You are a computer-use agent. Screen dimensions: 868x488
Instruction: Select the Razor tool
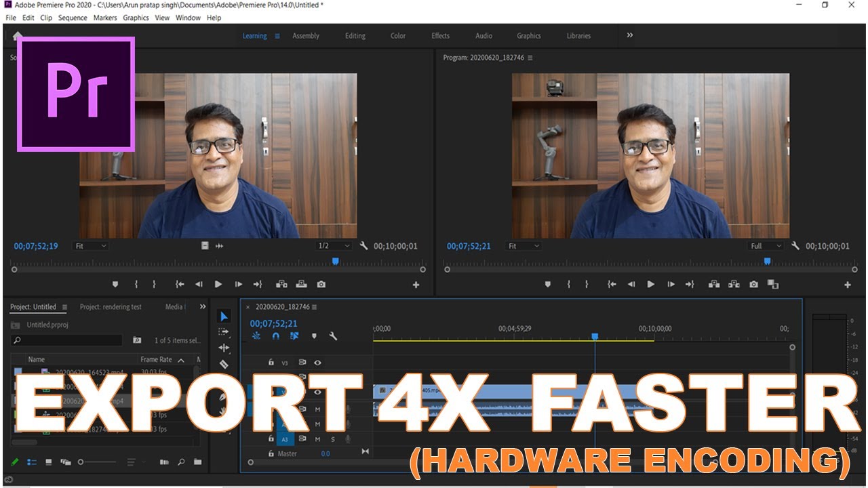[x=224, y=364]
